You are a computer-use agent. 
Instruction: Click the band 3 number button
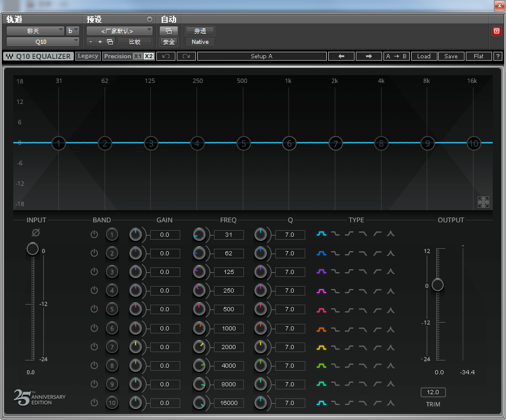[112, 272]
